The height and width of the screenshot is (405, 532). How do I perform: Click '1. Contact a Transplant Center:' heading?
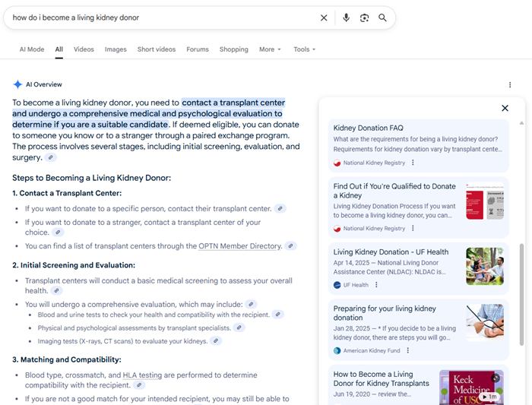(67, 193)
